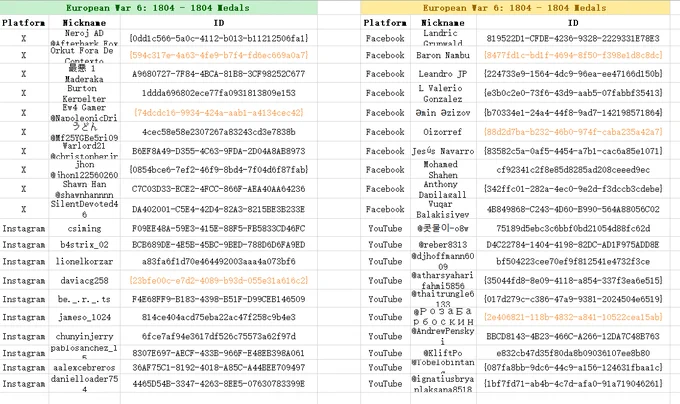Select the Jesús Navarro nickname cell
The image size is (680, 404).
tap(443, 151)
